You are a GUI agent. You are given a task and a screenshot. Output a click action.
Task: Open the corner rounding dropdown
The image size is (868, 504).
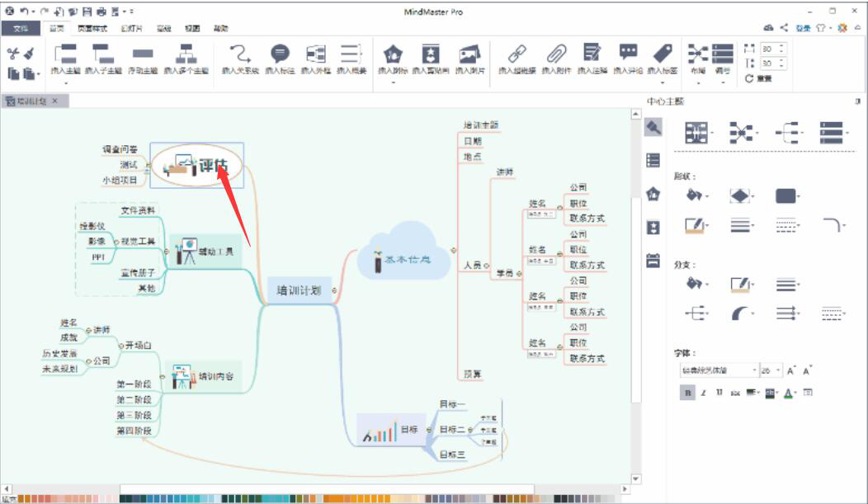[834, 224]
